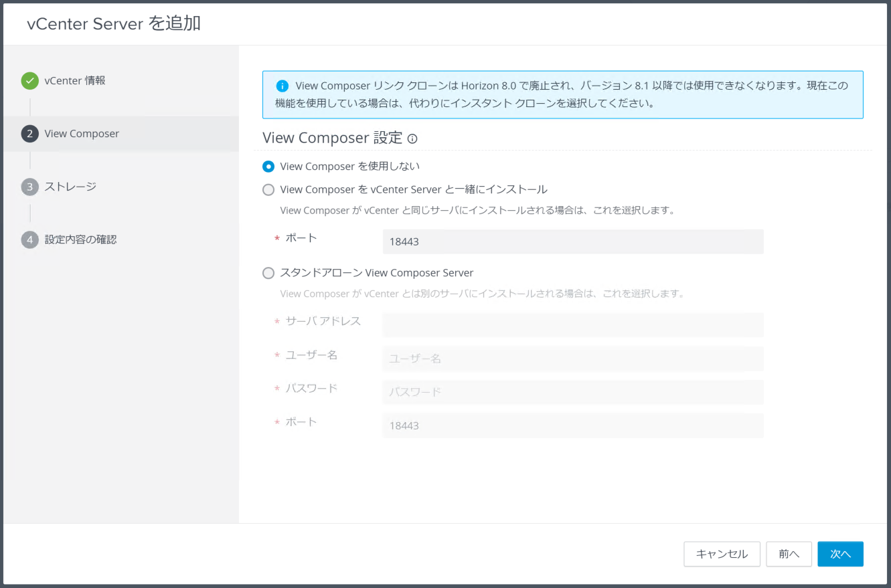Select View Composer を vCenter Server と一緒にインストール option
891x588 pixels.
tap(268, 190)
